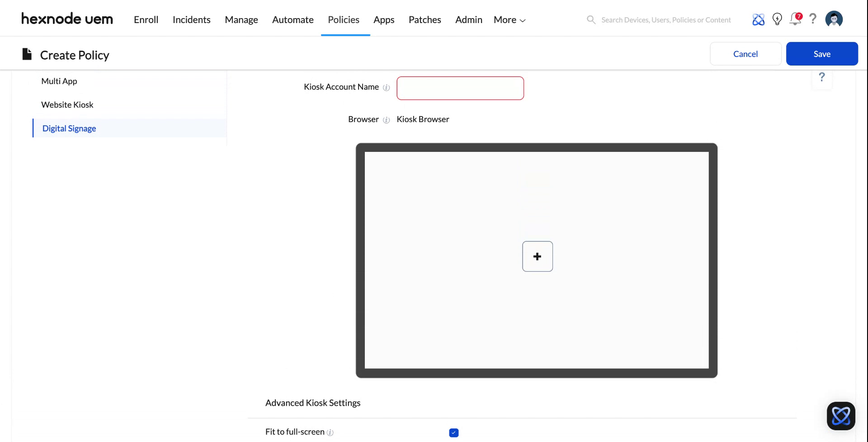The height and width of the screenshot is (442, 868).
Task: Switch to the Website Kiosk section
Action: click(x=67, y=104)
